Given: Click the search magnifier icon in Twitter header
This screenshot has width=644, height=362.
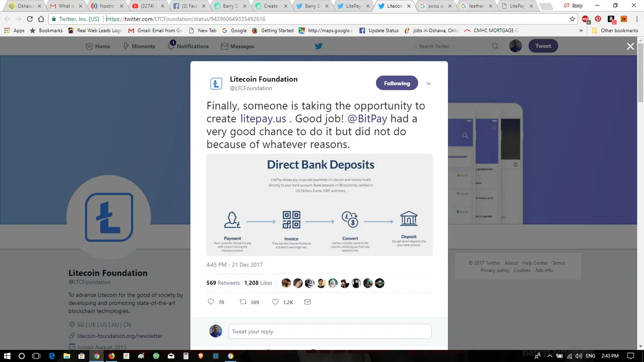Looking at the screenshot, I should [495, 46].
